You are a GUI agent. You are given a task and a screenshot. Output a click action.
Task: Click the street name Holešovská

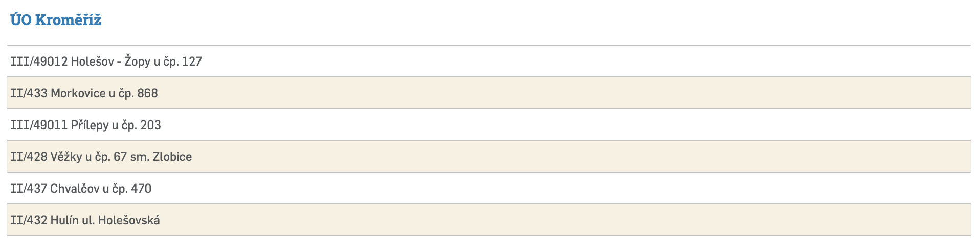tap(129, 220)
